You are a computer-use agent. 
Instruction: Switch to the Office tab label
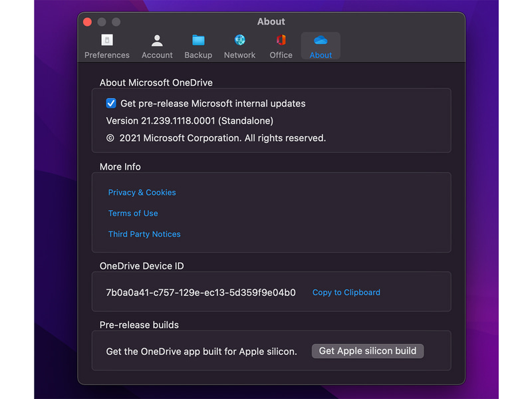click(281, 55)
